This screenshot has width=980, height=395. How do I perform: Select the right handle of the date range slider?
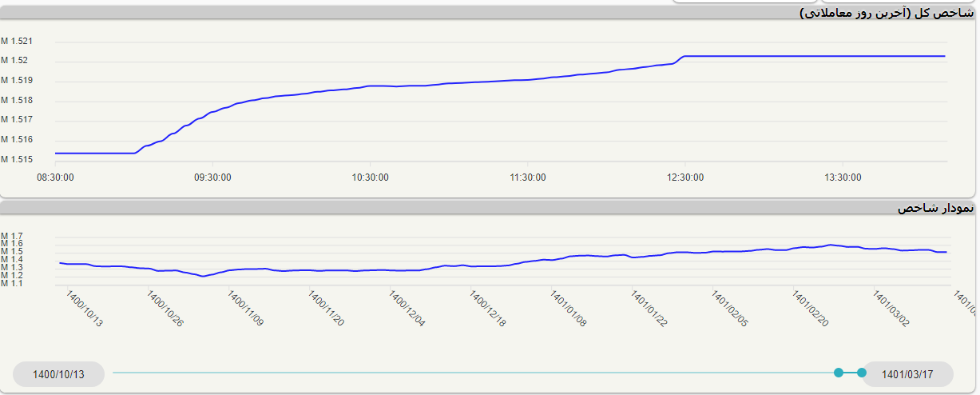pos(861,373)
